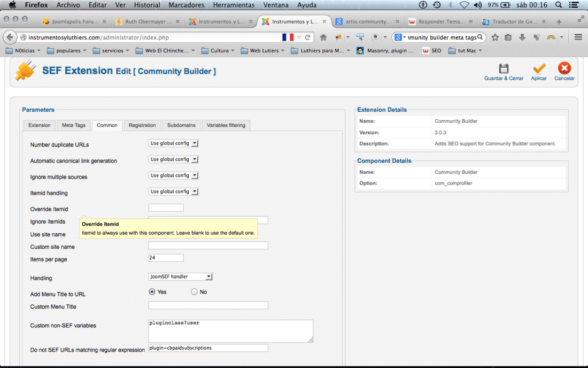Expand the N0ticias bookmarks folder

(x=23, y=51)
